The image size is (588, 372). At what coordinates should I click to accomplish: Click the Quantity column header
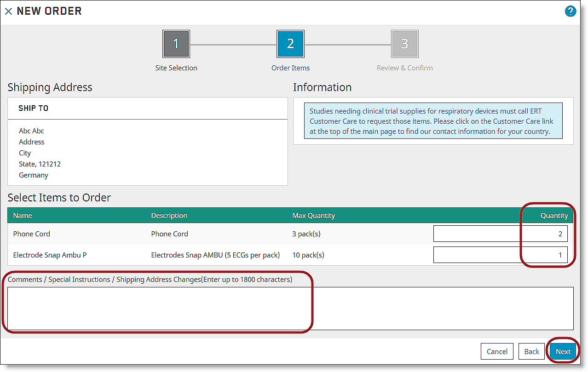pos(554,216)
